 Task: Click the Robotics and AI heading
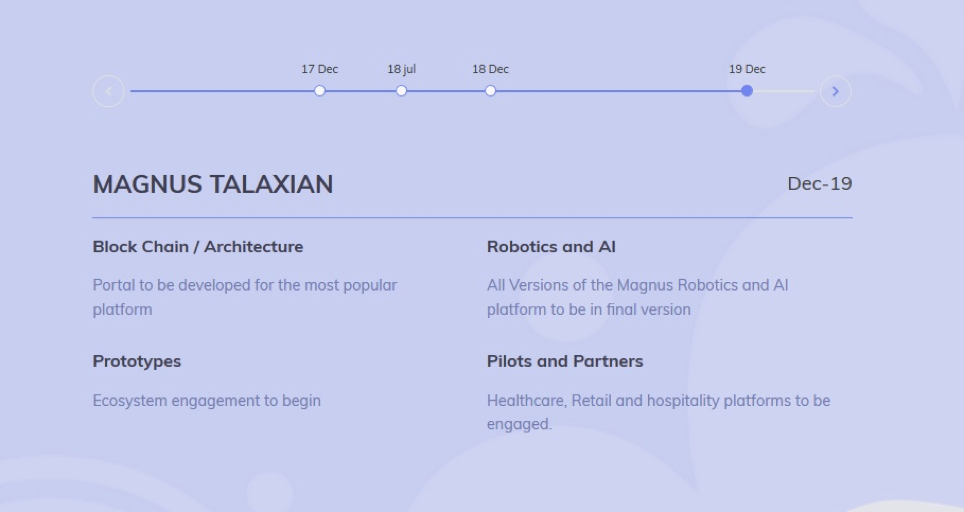[x=551, y=246]
